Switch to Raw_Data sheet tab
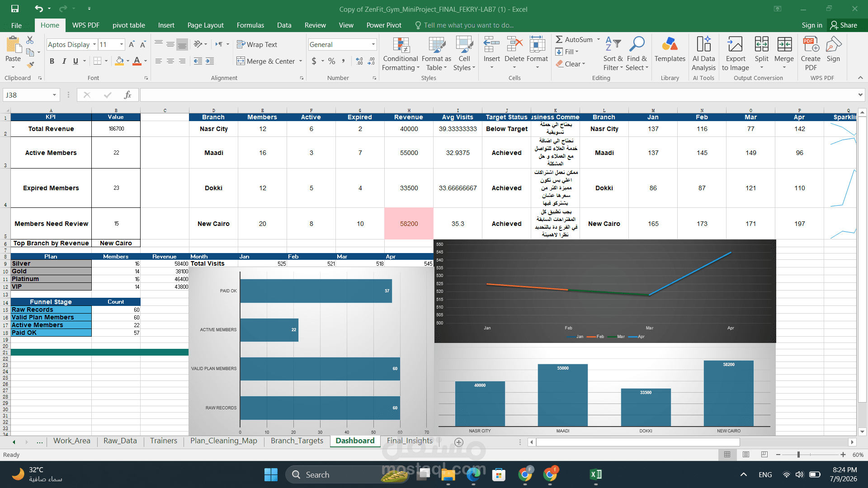The width and height of the screenshot is (868, 488). click(120, 441)
